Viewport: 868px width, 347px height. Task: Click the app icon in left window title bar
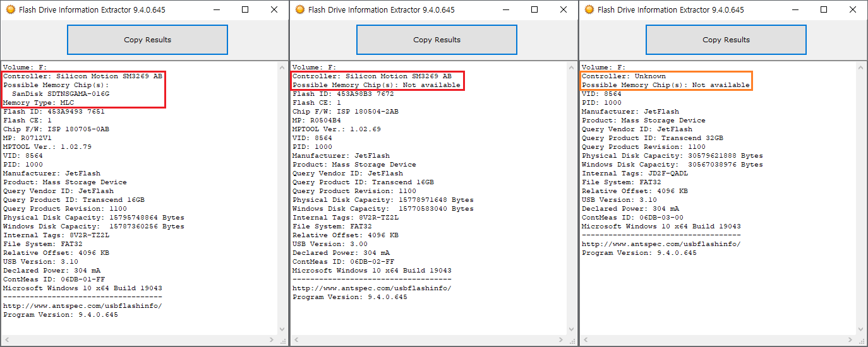(x=10, y=9)
